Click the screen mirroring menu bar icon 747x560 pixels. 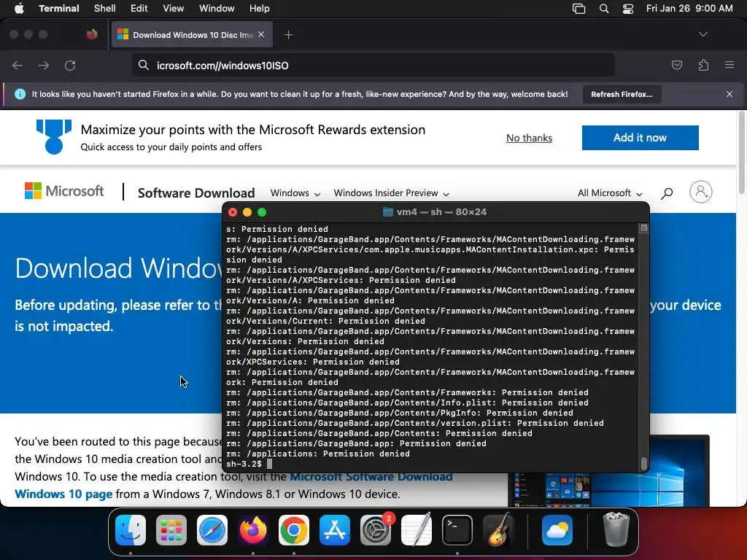click(x=578, y=9)
